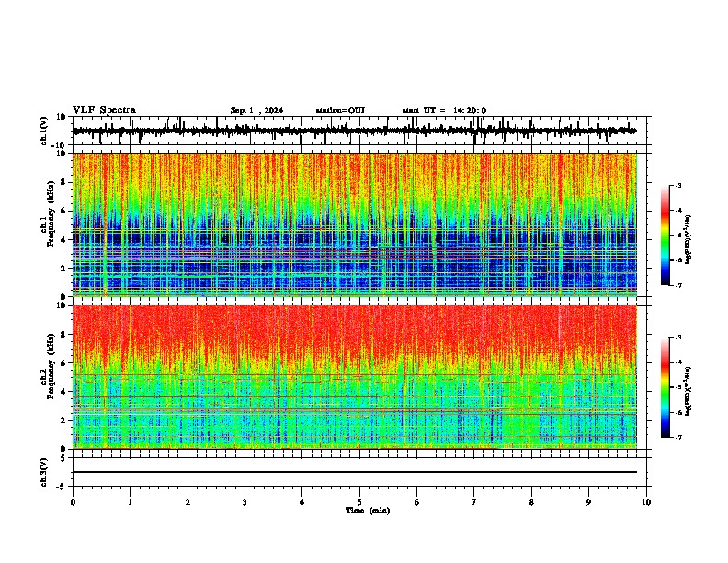Click time axis tick label "6"
The height and width of the screenshot is (563, 728).
point(417,502)
